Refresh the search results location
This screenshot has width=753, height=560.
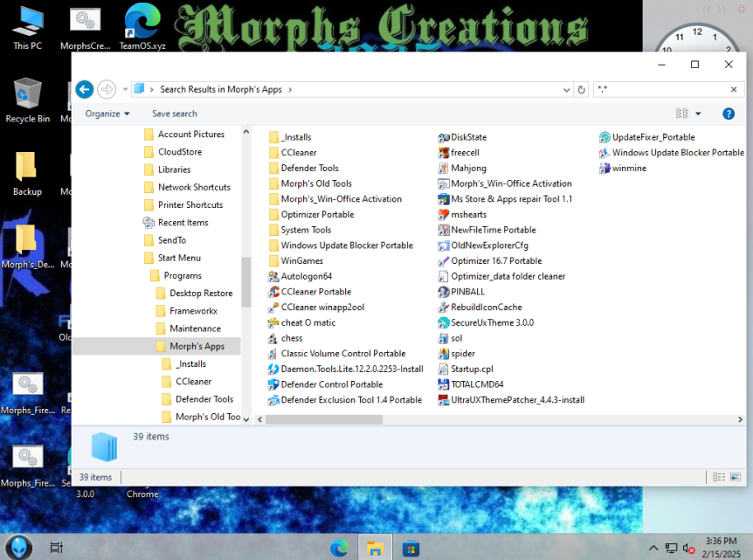pos(581,90)
